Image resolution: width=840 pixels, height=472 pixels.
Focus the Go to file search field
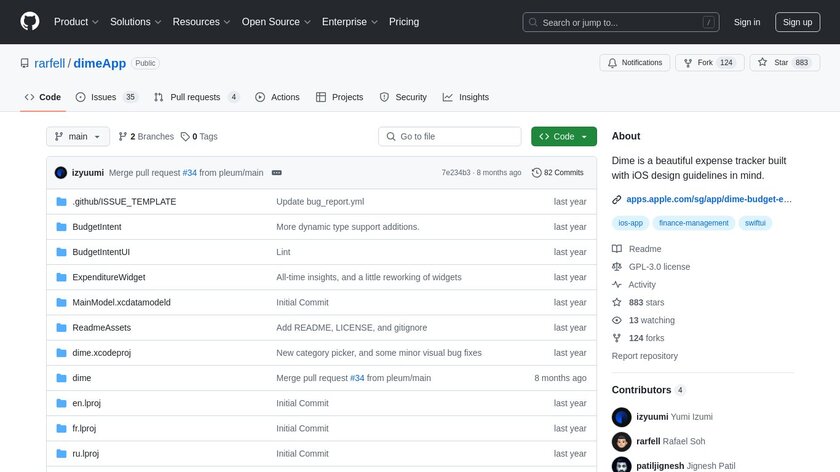tap(450, 137)
